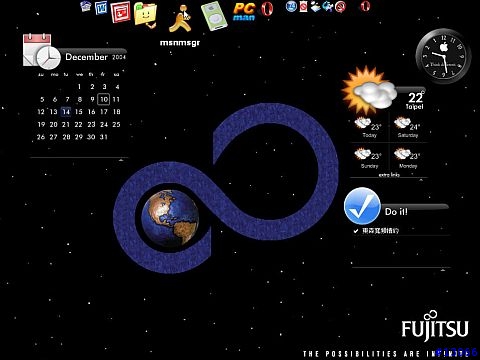Select December 7 in the calendar

tap(67, 99)
